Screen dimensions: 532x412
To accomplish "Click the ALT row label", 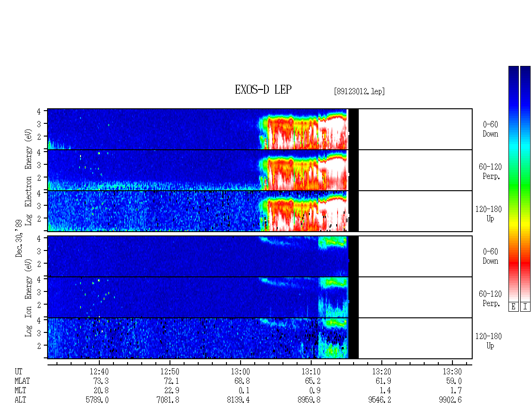I will tap(20, 400).
